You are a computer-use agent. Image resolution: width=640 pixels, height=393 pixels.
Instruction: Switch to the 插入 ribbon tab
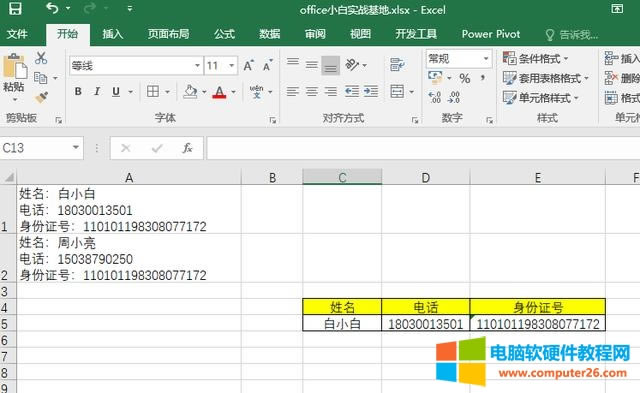(x=112, y=34)
